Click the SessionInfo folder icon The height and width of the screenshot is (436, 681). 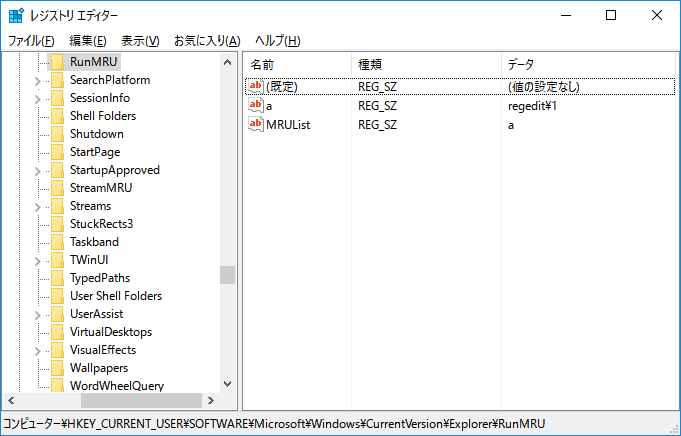(57, 98)
